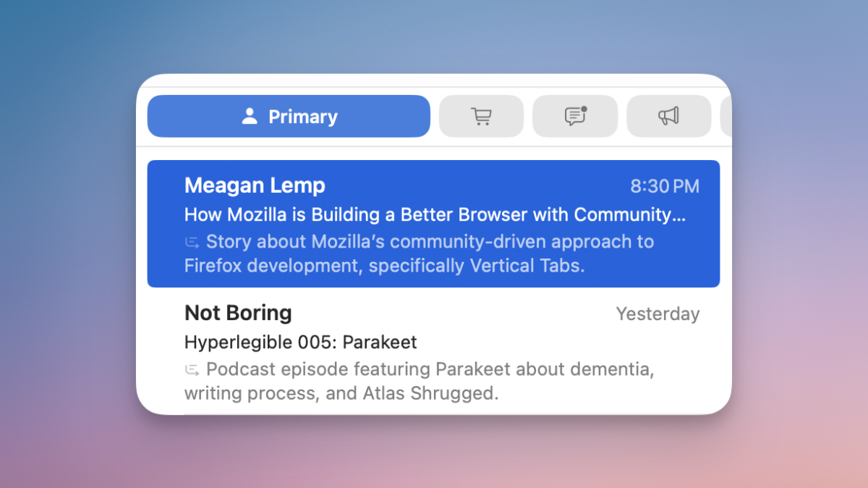The width and height of the screenshot is (868, 488).
Task: Select the Primary category tab
Action: coord(289,116)
